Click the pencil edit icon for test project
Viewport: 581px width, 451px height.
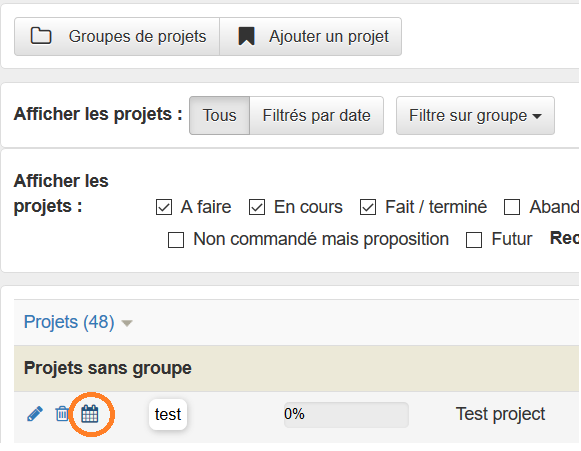coord(35,414)
